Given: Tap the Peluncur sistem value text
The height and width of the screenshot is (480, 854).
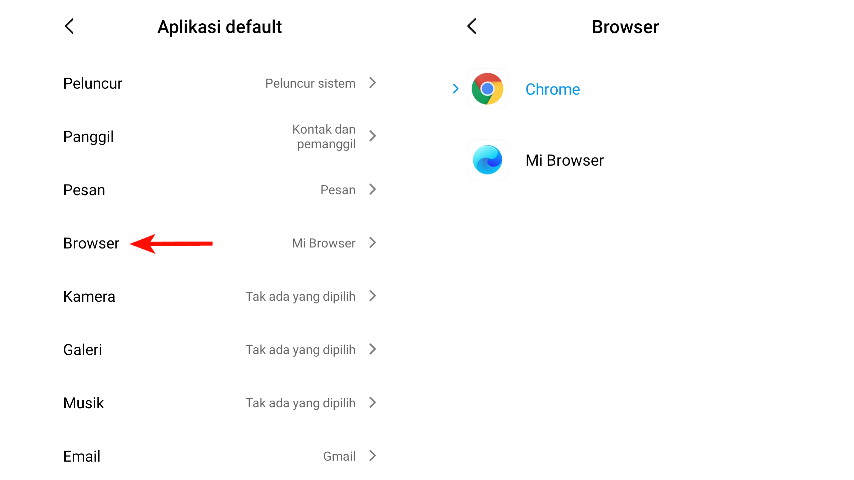Looking at the screenshot, I should click(310, 83).
